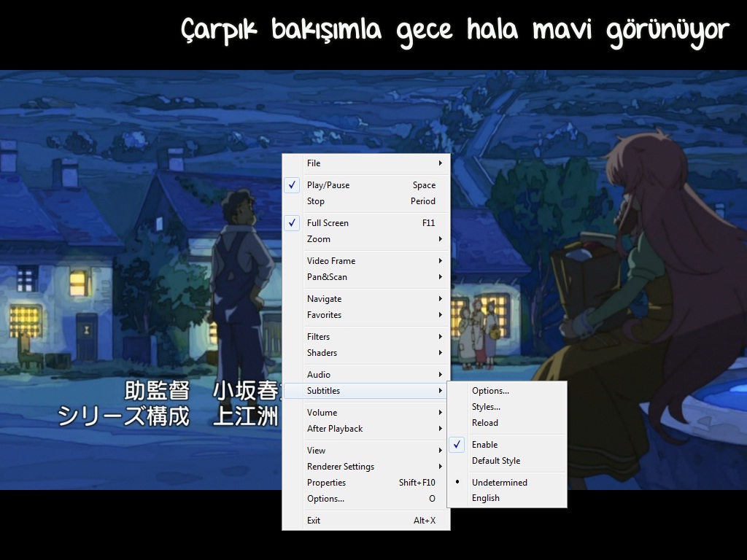Screen dimensions: 747x560
Task: Open the View submenu
Action: (x=366, y=451)
